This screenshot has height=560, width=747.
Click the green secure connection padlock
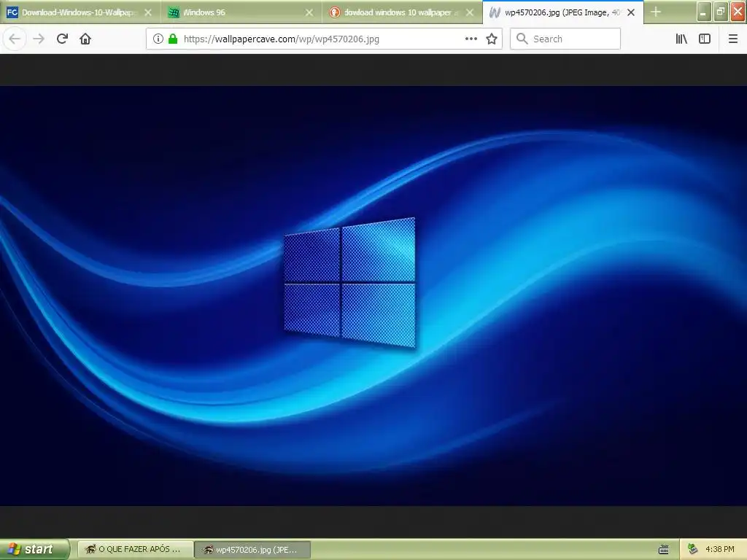[x=173, y=39]
